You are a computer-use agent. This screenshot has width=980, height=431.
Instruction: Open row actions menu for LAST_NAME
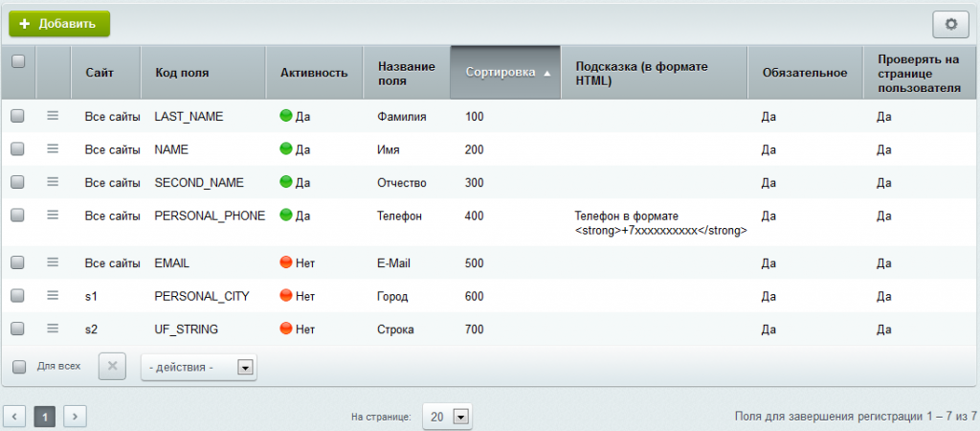(x=53, y=116)
